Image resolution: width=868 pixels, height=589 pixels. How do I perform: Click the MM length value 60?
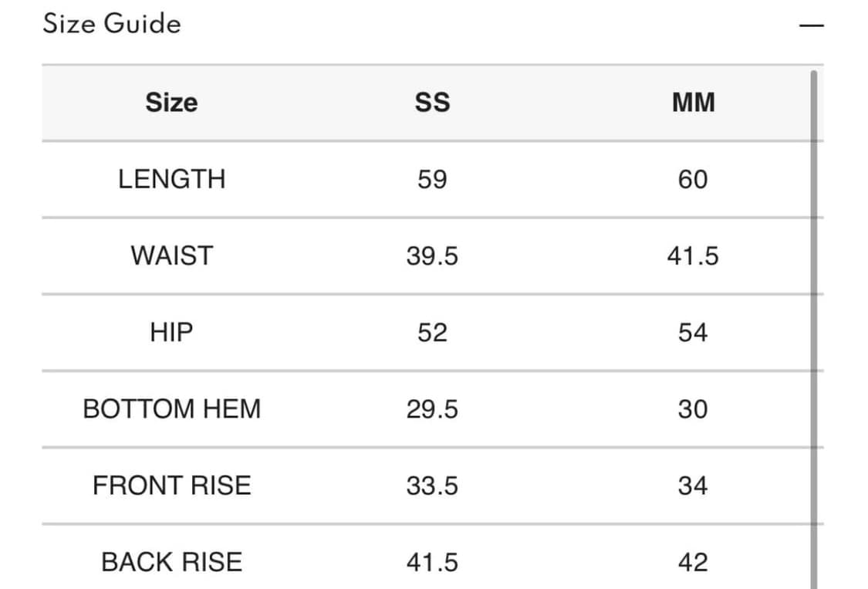pyautogui.click(x=693, y=179)
